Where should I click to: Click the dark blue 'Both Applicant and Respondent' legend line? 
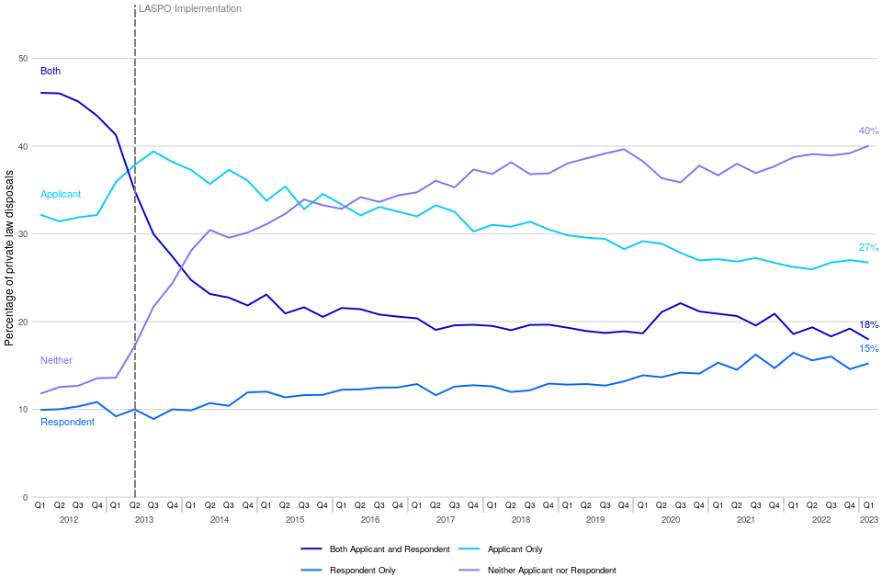(x=314, y=549)
